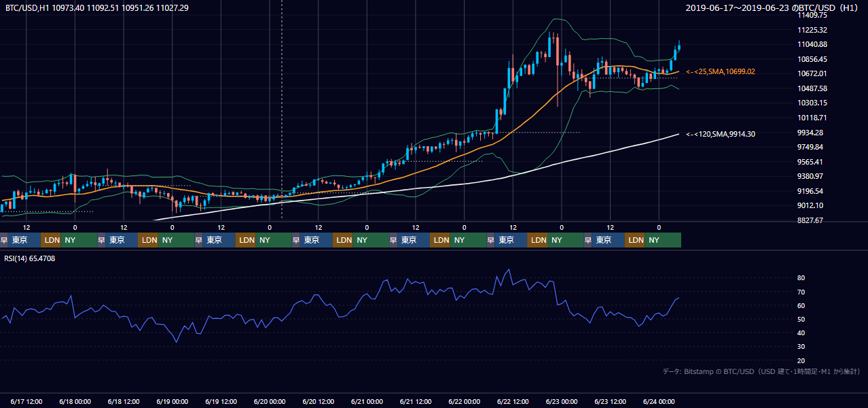Click date axis label 6/21 00:00

pos(367,401)
